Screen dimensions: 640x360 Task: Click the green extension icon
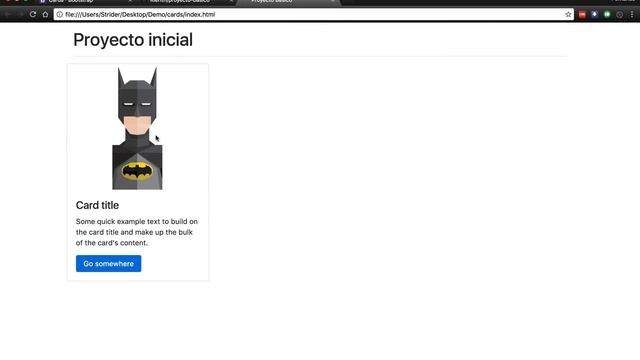pos(607,14)
